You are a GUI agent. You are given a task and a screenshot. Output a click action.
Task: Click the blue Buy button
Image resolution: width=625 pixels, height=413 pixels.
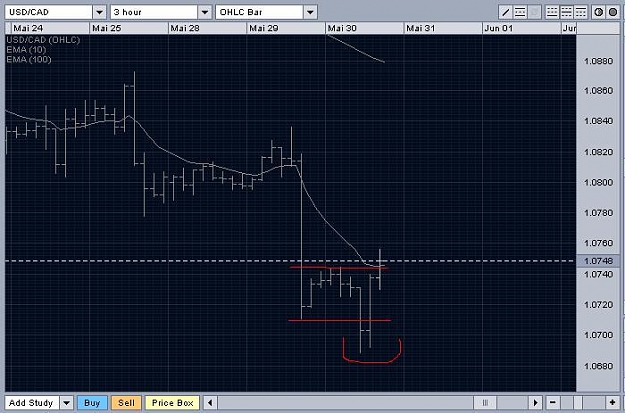(x=92, y=403)
